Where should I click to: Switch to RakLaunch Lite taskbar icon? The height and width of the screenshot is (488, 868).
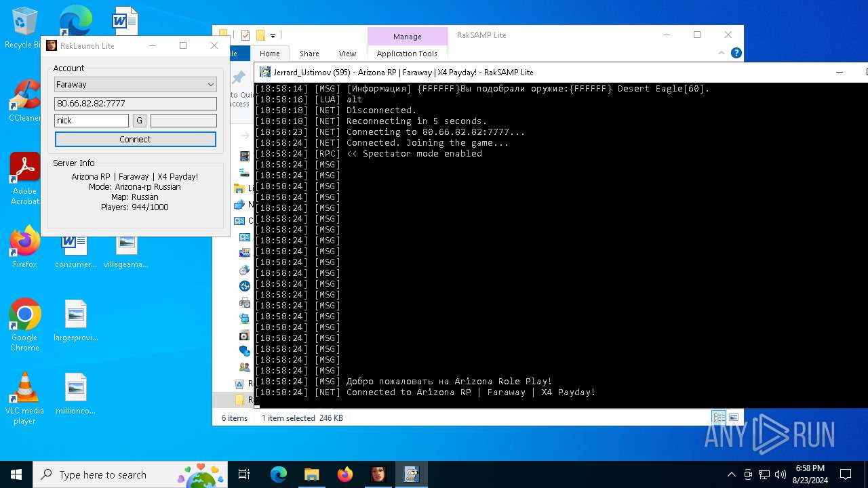(x=378, y=474)
